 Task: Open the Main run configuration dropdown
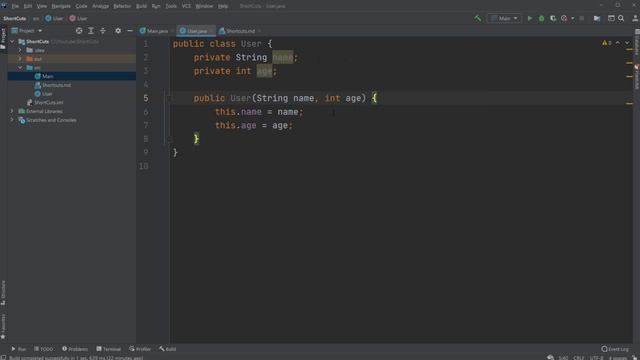(x=504, y=18)
